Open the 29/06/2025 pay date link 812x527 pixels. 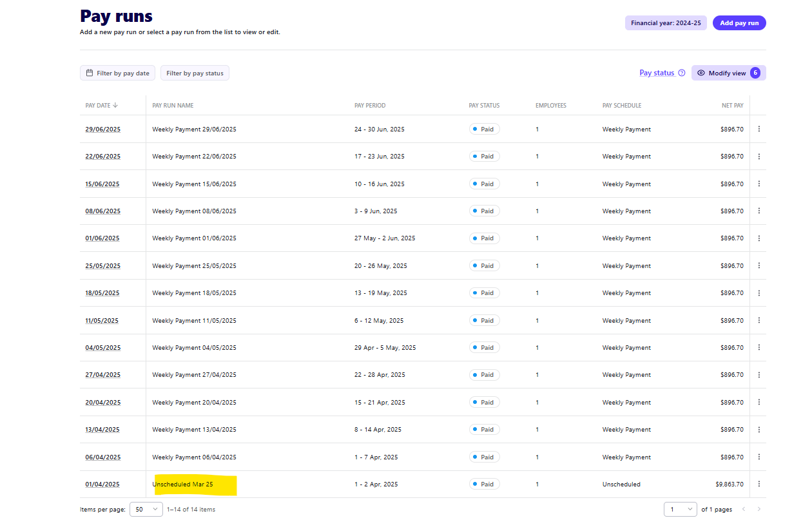click(x=102, y=129)
